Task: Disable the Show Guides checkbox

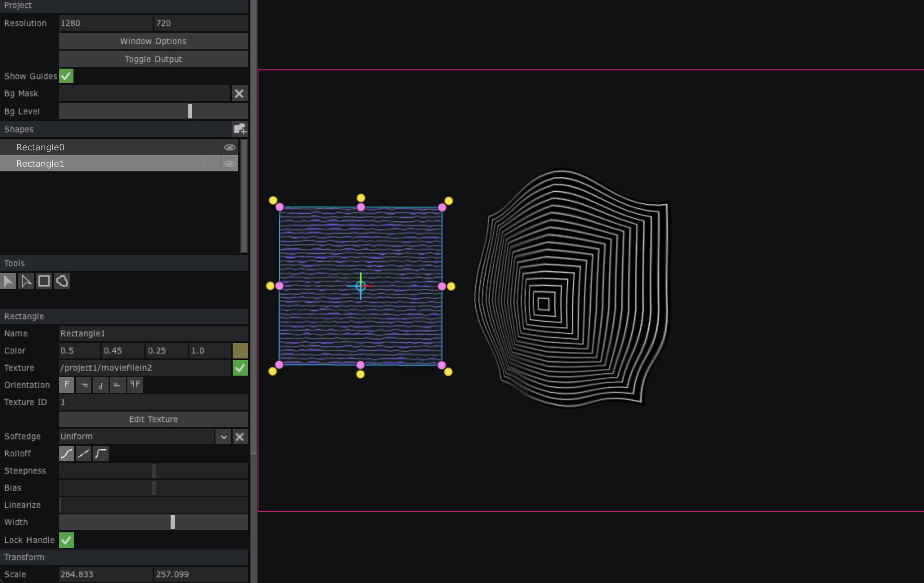Action: pyautogui.click(x=66, y=76)
